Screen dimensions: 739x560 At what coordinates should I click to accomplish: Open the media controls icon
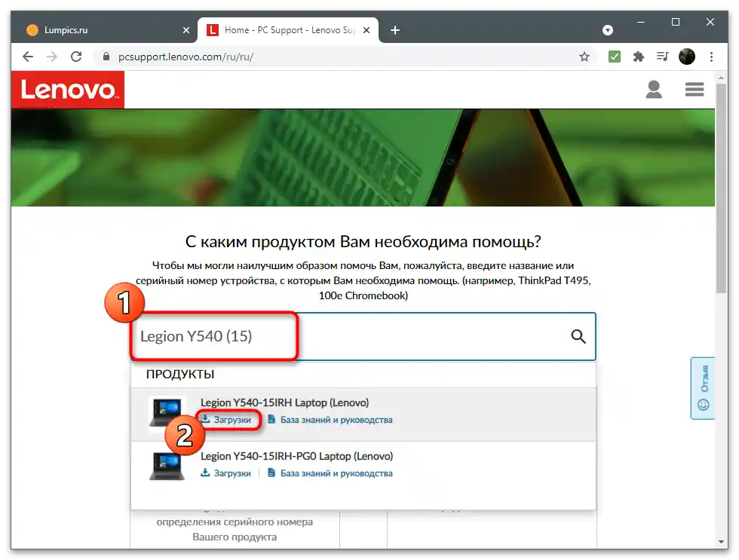pos(662,57)
